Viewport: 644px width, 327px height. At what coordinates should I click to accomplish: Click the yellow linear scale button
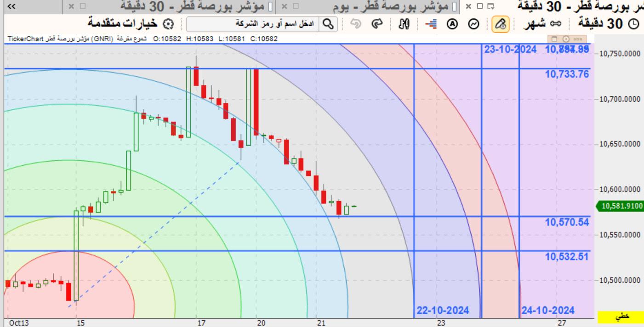pyautogui.click(x=621, y=316)
